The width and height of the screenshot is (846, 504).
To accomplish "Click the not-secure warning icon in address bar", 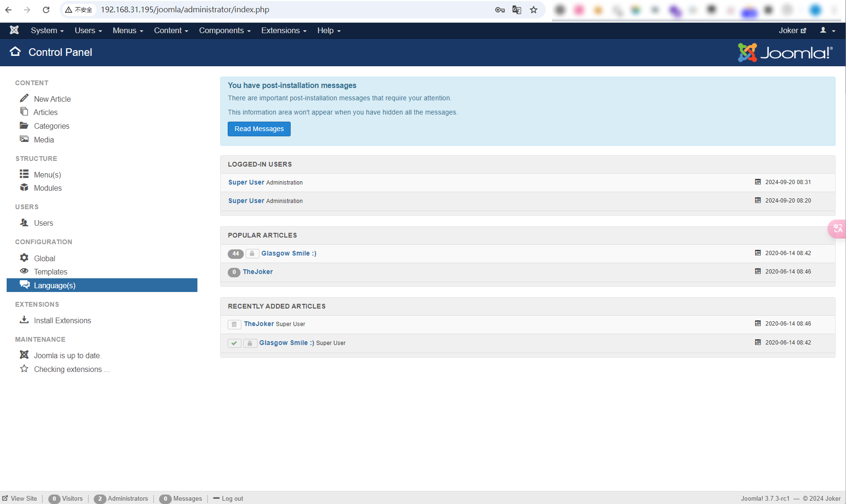I will pyautogui.click(x=69, y=9).
